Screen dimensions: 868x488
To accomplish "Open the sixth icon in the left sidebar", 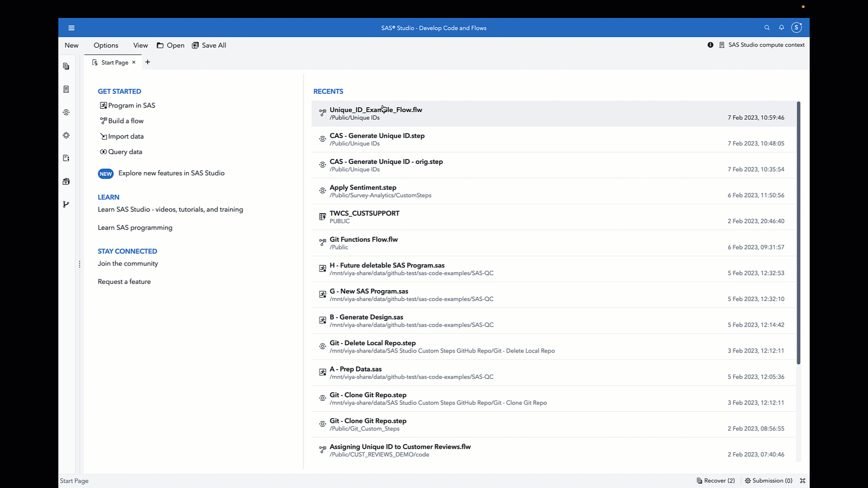I will coord(66,182).
